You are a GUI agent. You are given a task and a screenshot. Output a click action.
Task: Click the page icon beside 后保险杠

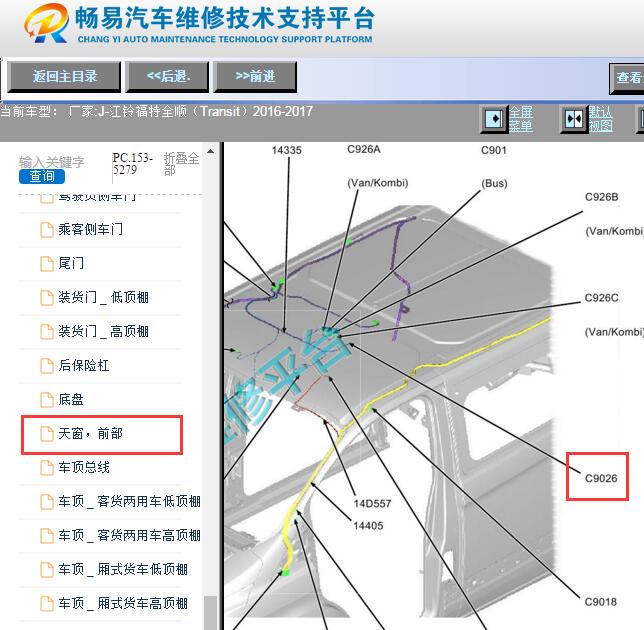pyautogui.click(x=46, y=366)
